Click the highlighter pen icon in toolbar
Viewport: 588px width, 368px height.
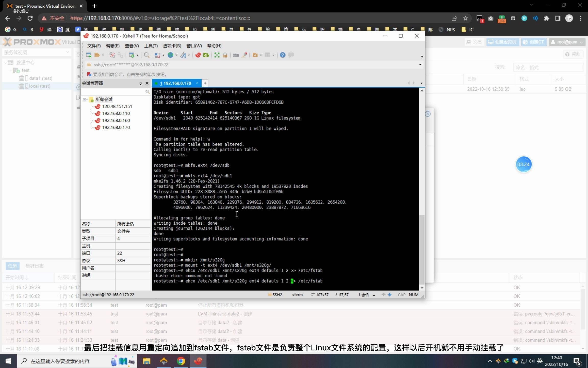tap(244, 55)
